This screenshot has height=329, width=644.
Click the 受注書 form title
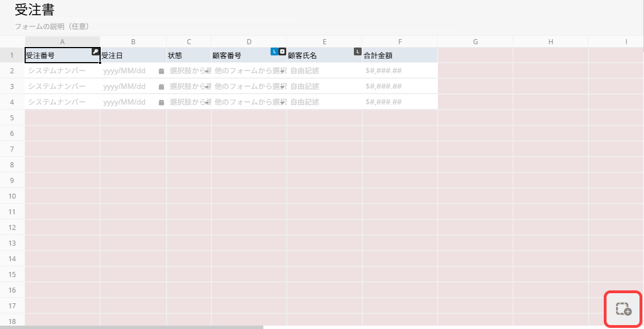pos(35,10)
